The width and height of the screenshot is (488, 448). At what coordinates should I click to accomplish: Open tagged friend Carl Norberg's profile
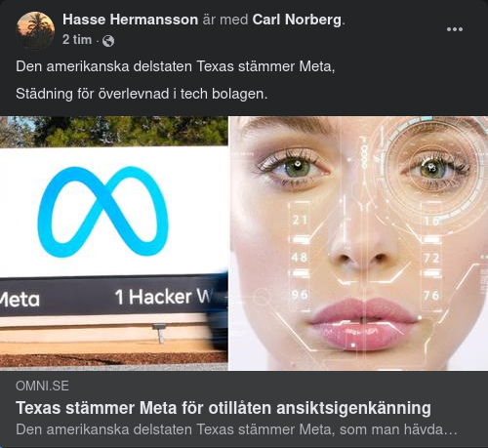[x=297, y=20]
